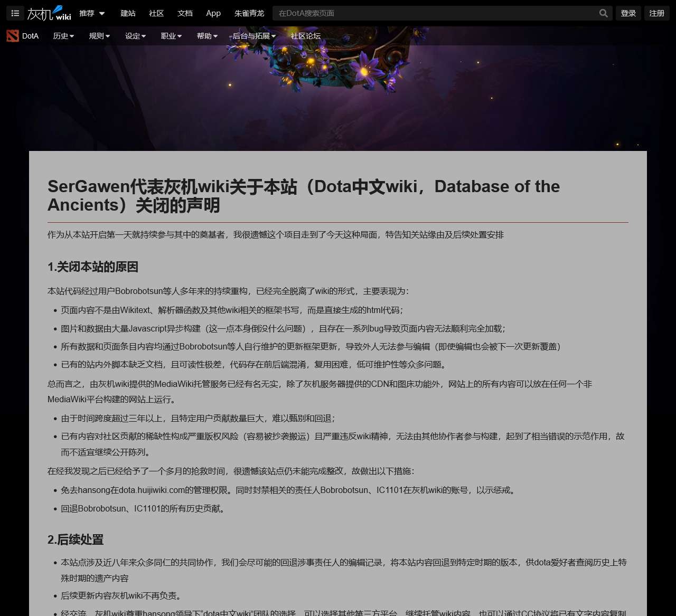
Task: Click the DotA site name link
Action: 30,36
